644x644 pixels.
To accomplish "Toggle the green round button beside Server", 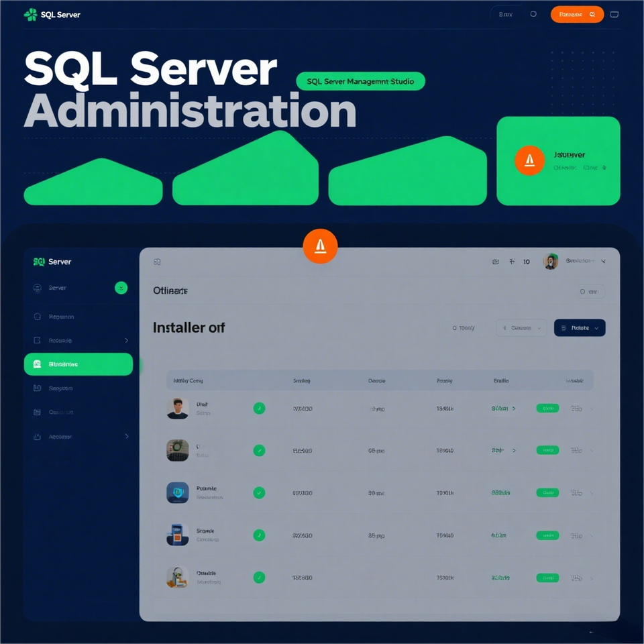I will pyautogui.click(x=121, y=288).
